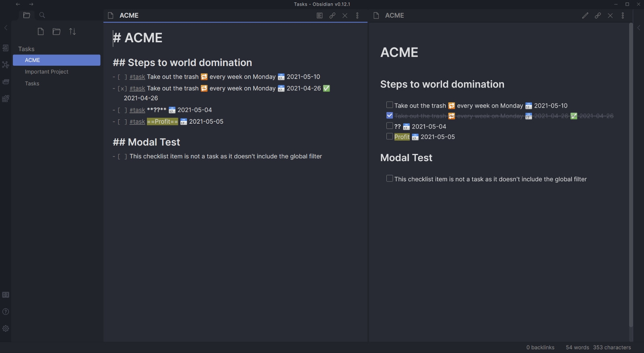Open the help icon
Viewport: 644px width, 353px height.
6,311
